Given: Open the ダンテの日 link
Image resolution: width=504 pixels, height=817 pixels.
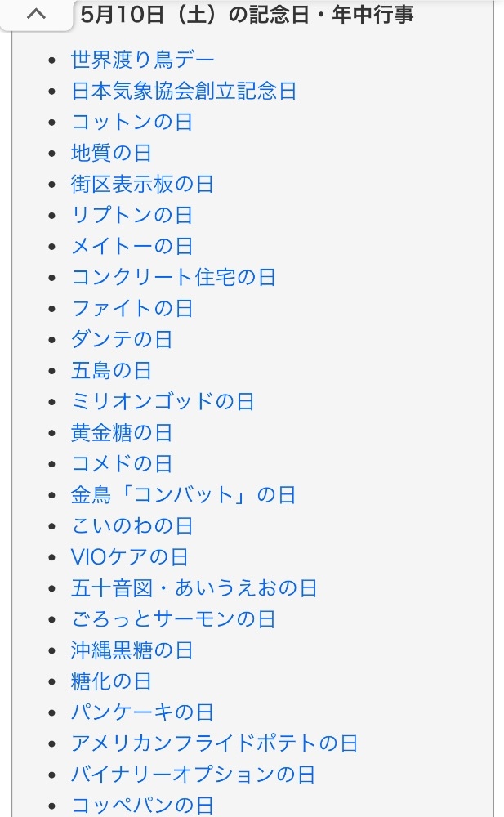Looking at the screenshot, I should pyautogui.click(x=122, y=339).
